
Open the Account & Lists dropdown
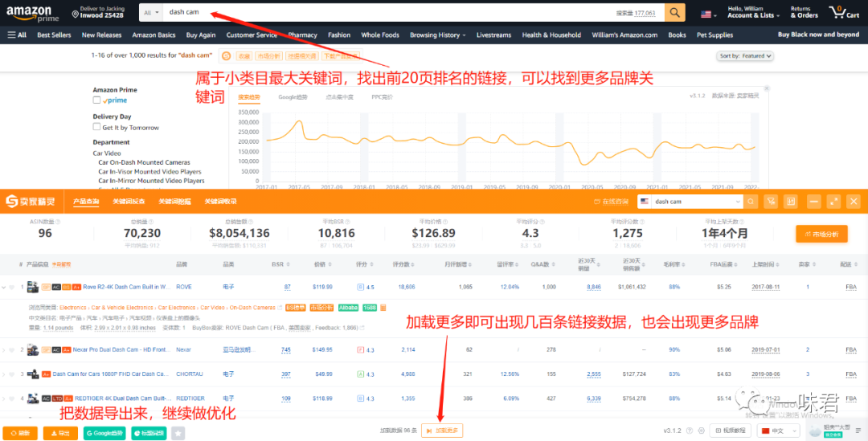753,12
